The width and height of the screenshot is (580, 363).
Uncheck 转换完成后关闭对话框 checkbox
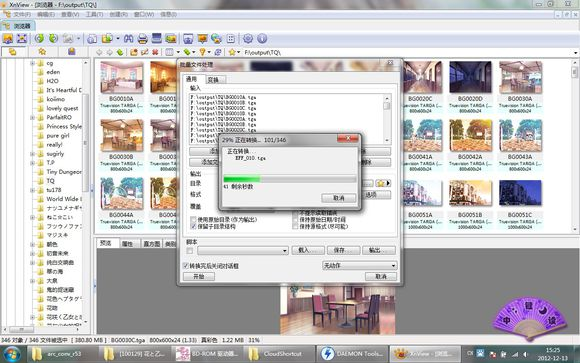[186, 266]
